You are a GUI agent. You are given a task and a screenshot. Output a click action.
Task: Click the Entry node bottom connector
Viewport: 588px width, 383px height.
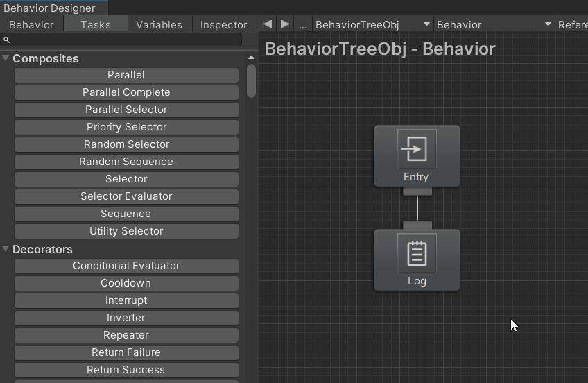click(417, 191)
